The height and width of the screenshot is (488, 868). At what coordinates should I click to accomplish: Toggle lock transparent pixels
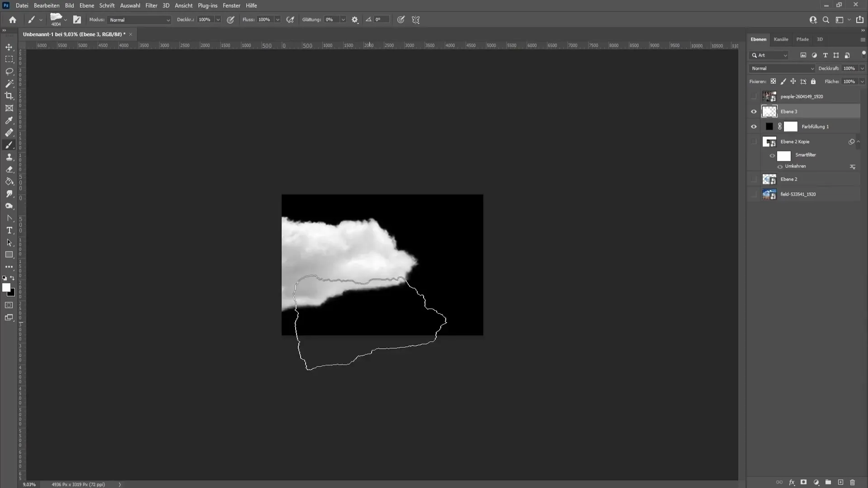coord(773,81)
